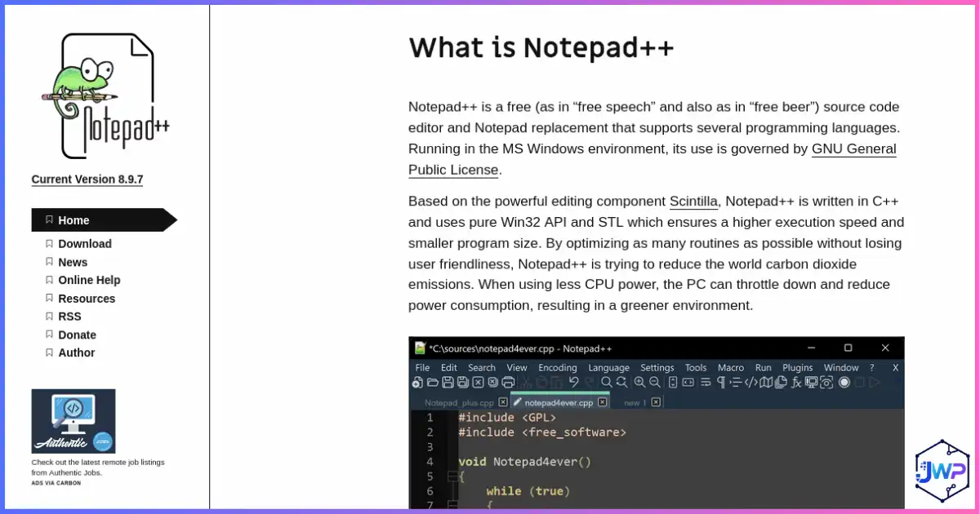The image size is (980, 514).
Task: Click the Zoom Out magnifier icon
Action: pyautogui.click(x=654, y=382)
